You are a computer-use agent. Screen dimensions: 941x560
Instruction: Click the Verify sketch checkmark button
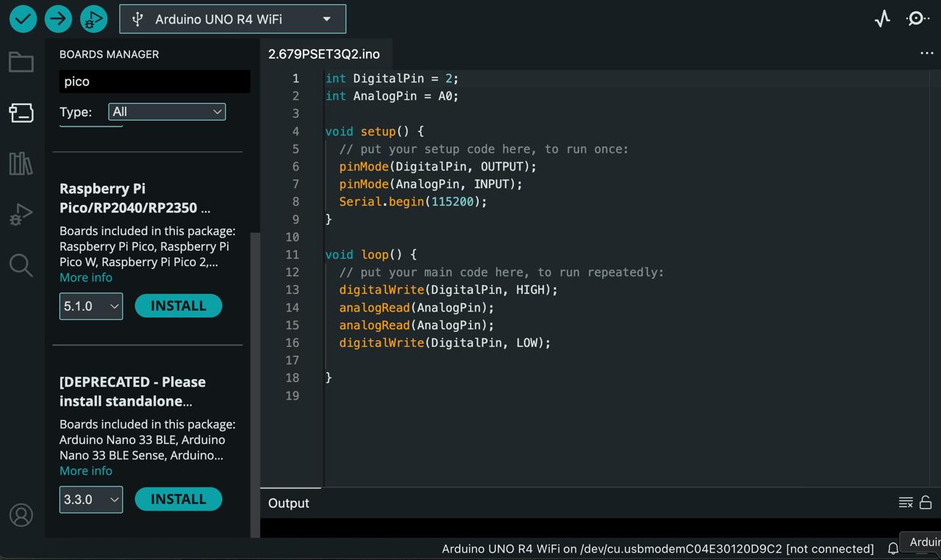point(23,19)
